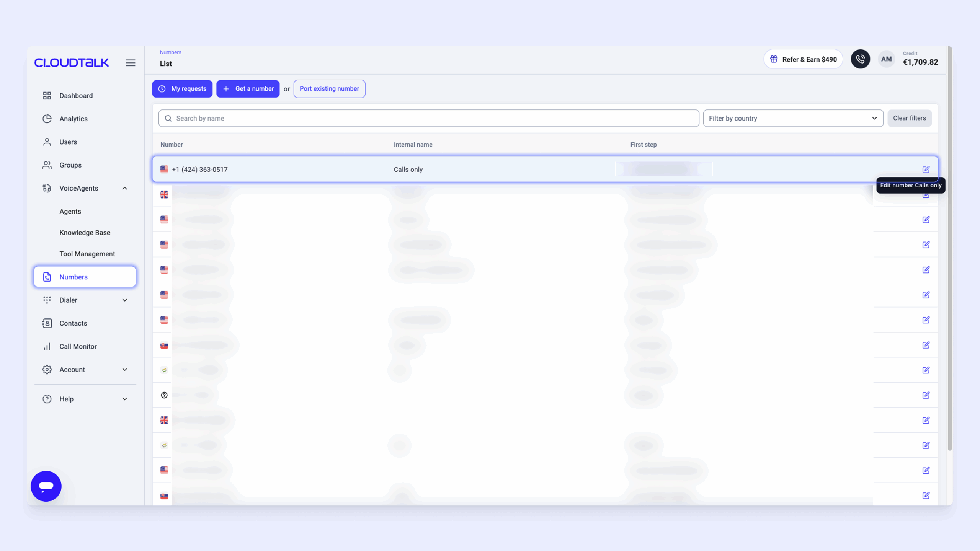Expand the Help menu
Viewport: 980px width, 551px height.
pyautogui.click(x=125, y=399)
